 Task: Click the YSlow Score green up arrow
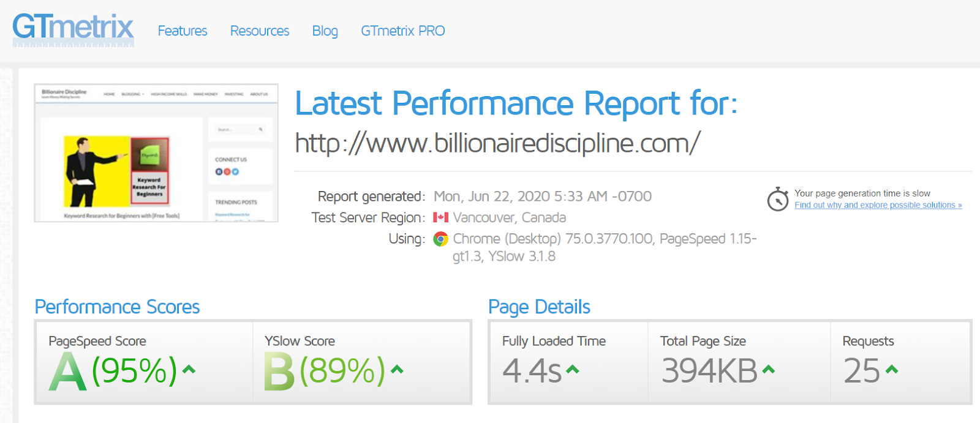pyautogui.click(x=398, y=369)
